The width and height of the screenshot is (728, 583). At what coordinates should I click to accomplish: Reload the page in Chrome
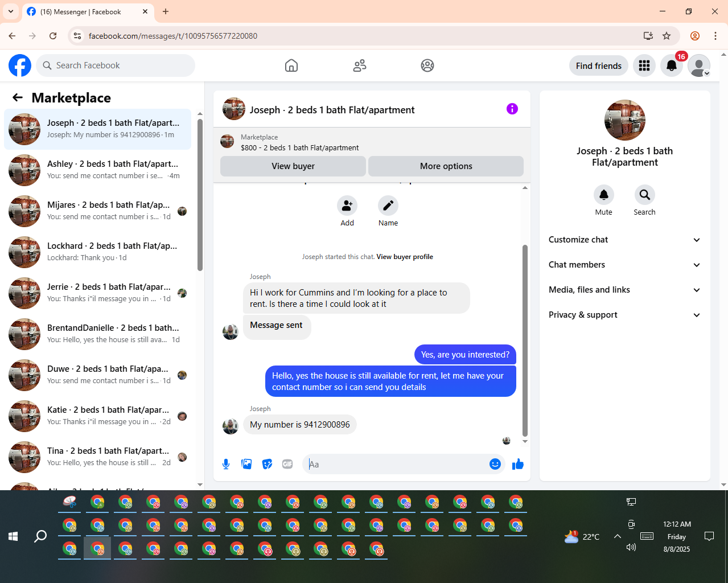point(53,36)
